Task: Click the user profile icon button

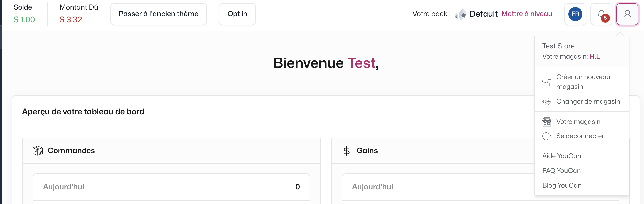Action: tap(627, 14)
